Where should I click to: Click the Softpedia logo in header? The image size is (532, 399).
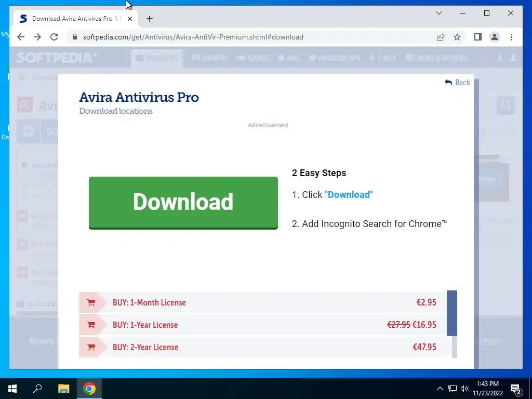[x=56, y=58]
